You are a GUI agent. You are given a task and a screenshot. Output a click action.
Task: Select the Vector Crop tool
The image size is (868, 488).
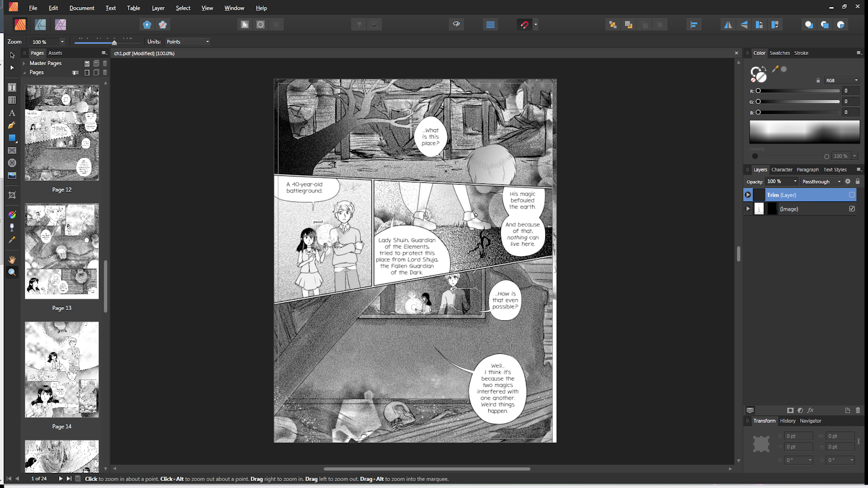tap(12, 195)
